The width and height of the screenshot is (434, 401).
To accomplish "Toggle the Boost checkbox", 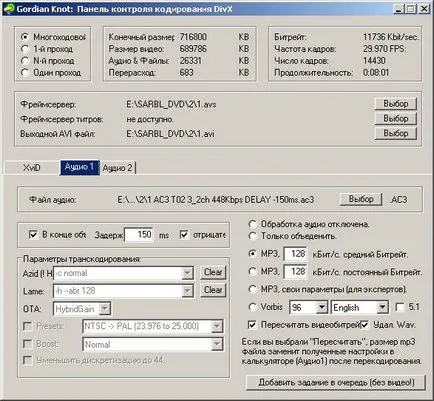I will pos(27,344).
